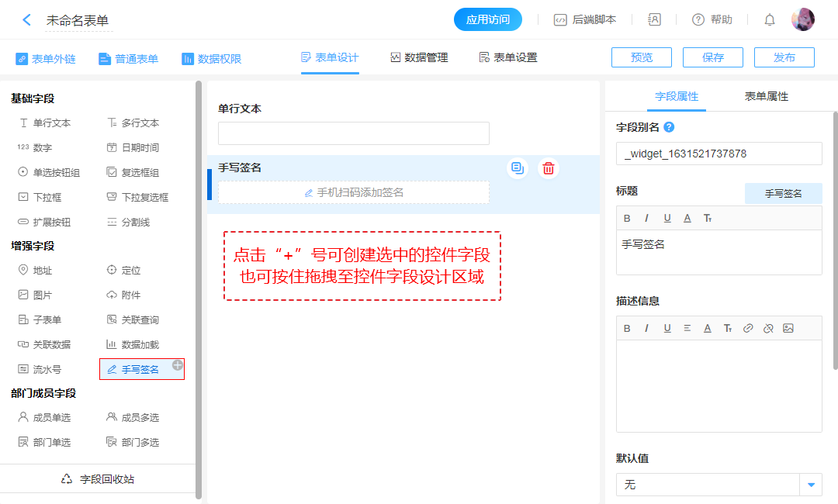Viewport: 838px width, 504px height.
Task: Insert image icon in 描述信息 toolbar
Action: [788, 329]
